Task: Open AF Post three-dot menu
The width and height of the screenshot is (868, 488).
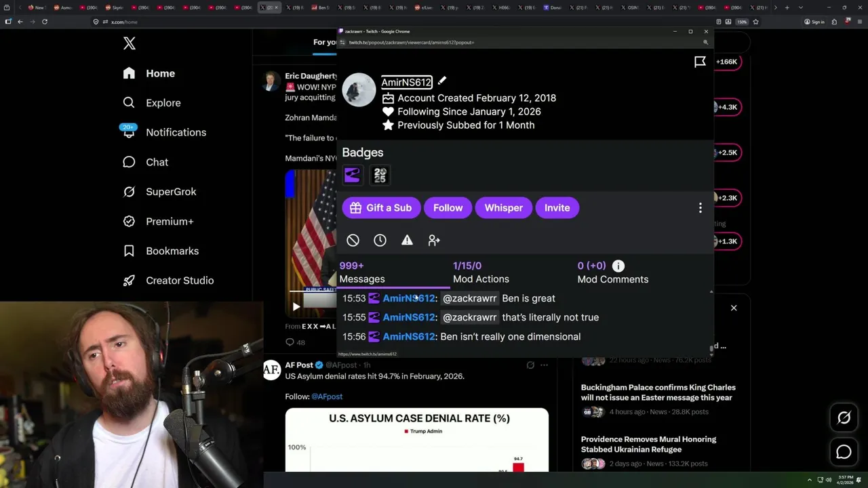Action: pyautogui.click(x=544, y=365)
